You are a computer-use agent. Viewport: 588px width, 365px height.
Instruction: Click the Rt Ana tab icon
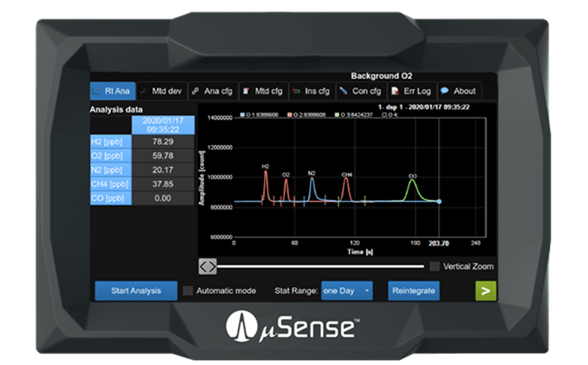click(x=97, y=91)
